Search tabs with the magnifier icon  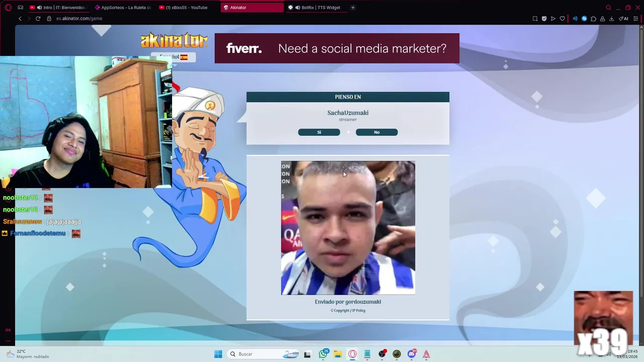coord(608,8)
